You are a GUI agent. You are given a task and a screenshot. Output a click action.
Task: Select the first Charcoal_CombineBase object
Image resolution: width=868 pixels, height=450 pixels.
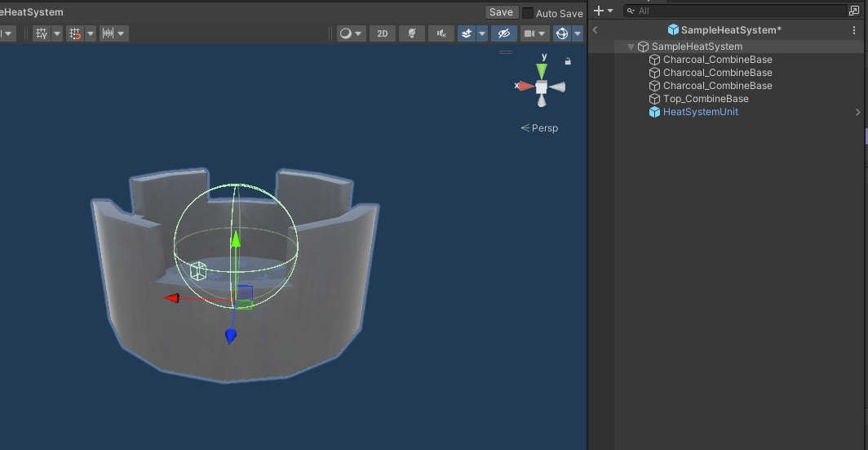click(717, 60)
